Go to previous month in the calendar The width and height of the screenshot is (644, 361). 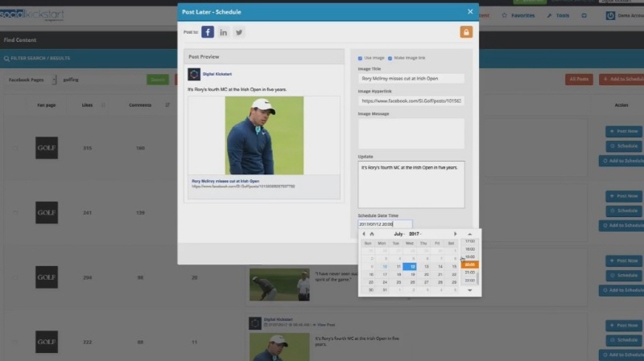click(364, 234)
